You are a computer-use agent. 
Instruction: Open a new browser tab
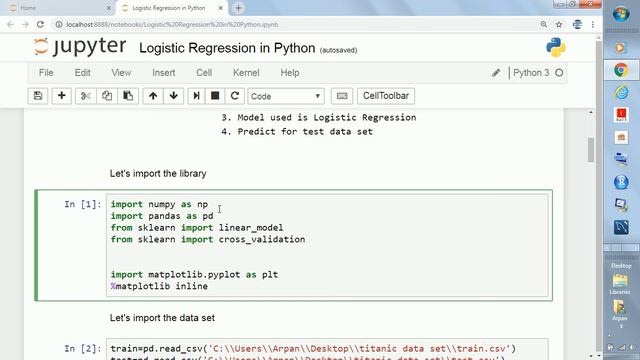pyautogui.click(x=238, y=8)
